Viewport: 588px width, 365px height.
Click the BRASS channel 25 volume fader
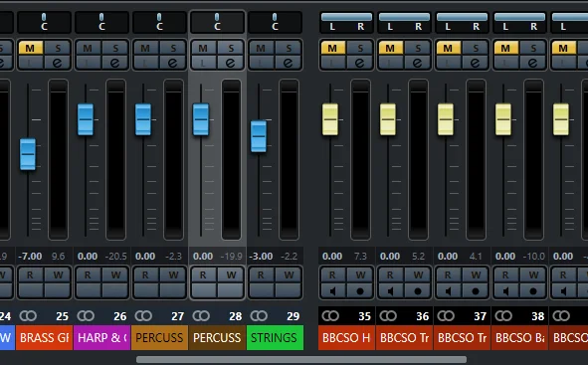pos(28,154)
